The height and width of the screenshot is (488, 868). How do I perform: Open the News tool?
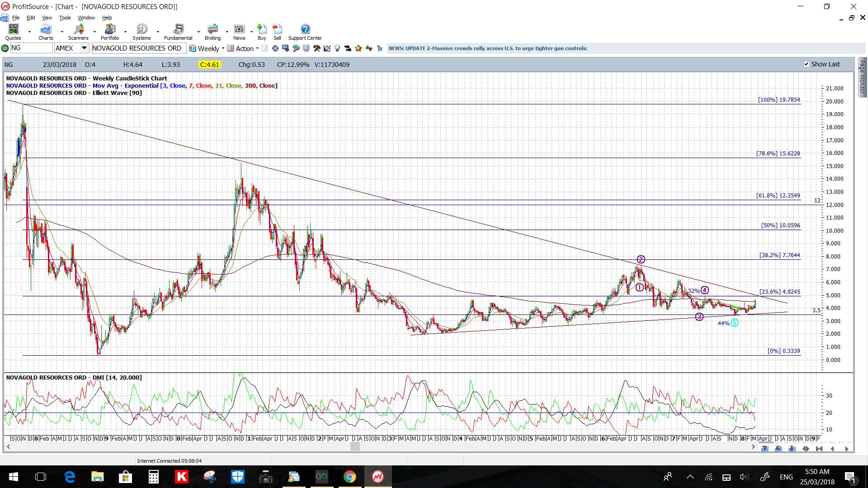click(239, 32)
